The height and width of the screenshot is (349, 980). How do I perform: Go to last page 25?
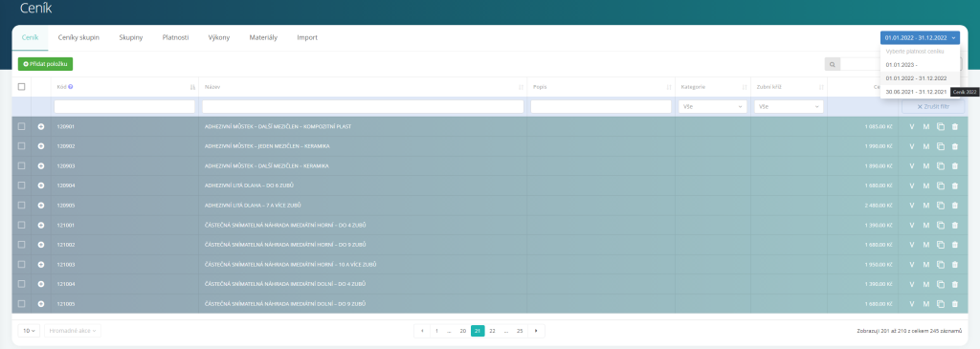520,331
